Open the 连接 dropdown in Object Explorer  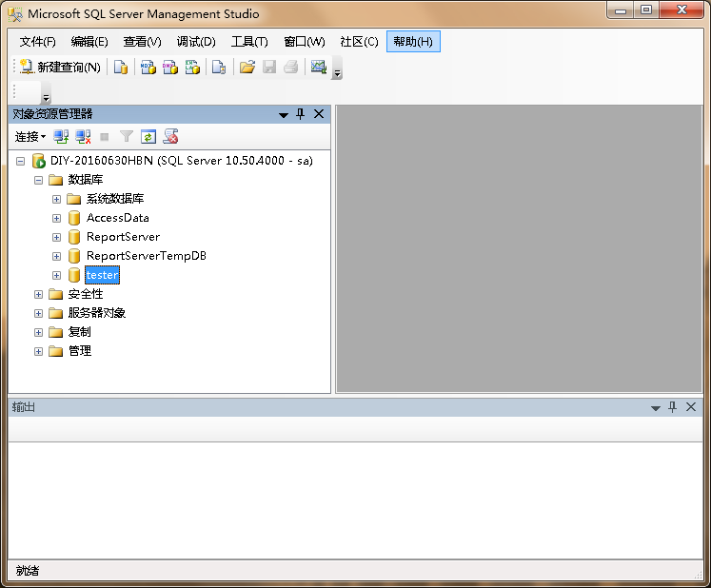30,137
